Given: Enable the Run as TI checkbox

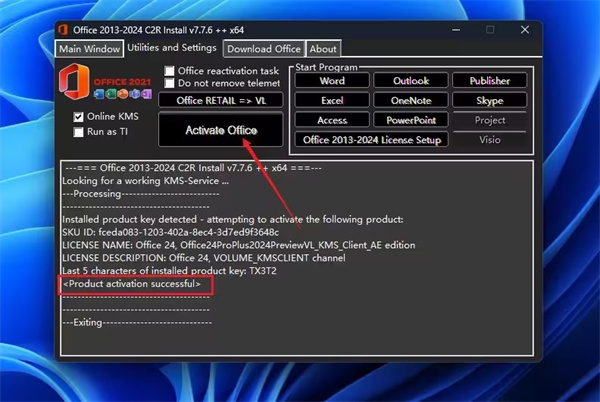Looking at the screenshot, I should (78, 132).
